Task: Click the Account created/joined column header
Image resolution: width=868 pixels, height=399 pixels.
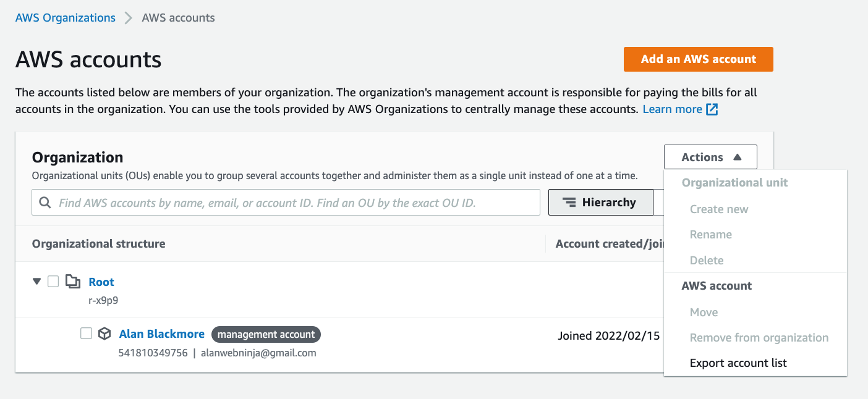Action: 610,244
